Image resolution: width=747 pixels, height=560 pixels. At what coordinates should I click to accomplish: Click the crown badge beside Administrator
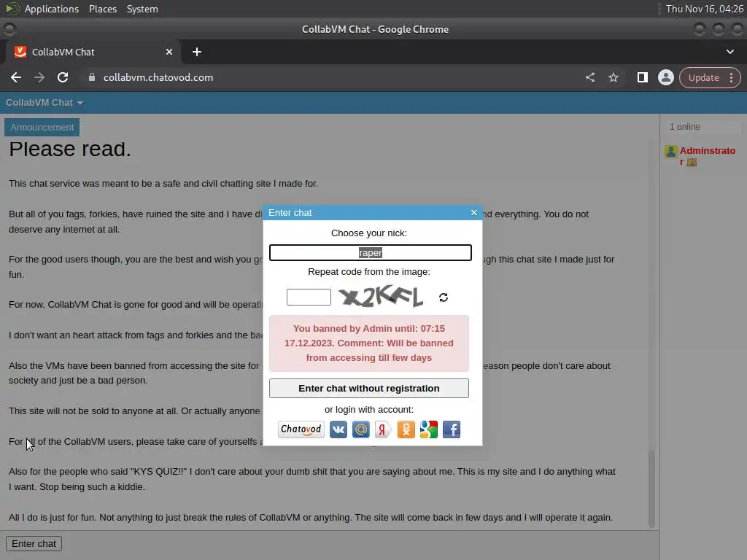(x=692, y=163)
